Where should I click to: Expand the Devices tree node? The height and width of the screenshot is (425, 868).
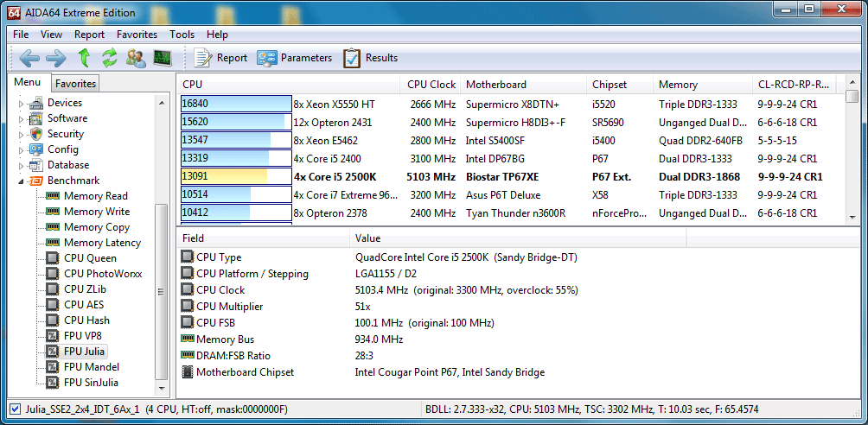point(21,103)
